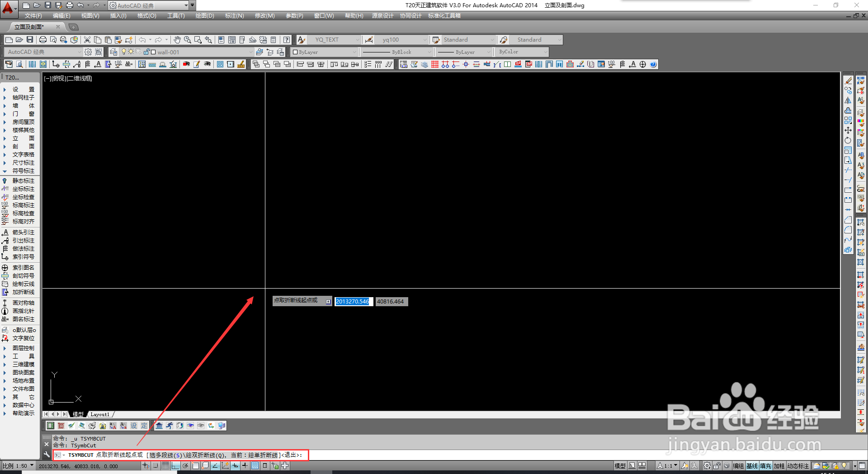
Task: Click the Y coordinate field 40816.464
Action: (x=392, y=302)
